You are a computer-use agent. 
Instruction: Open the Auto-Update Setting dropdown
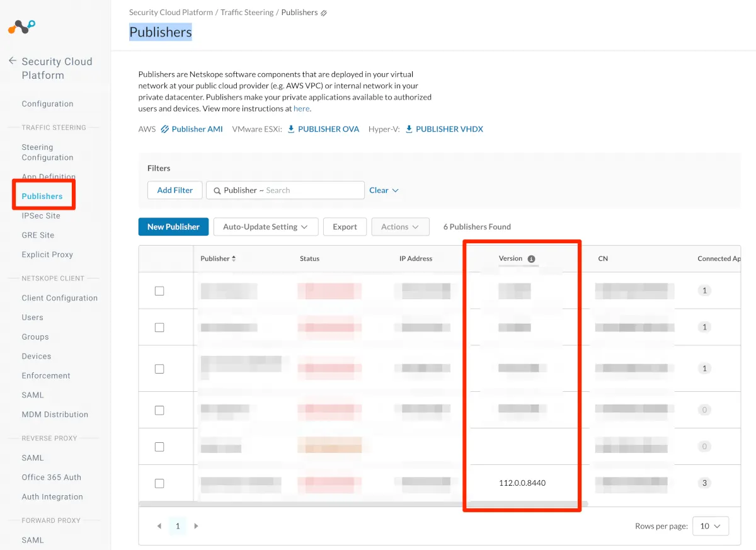point(265,227)
